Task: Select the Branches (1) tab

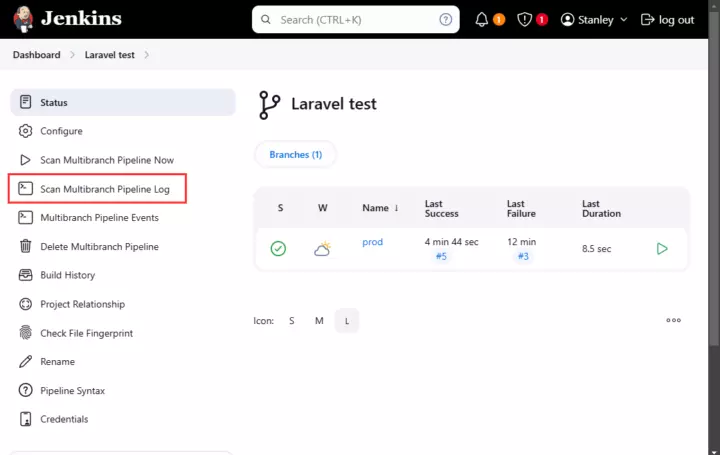Action: click(x=296, y=155)
